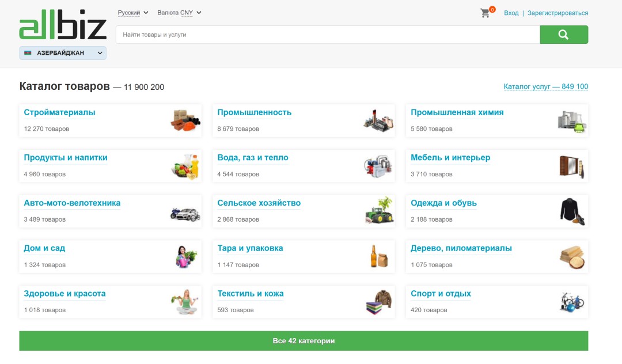
Task: Click the Дом и сад gardener image
Action: pos(185,256)
